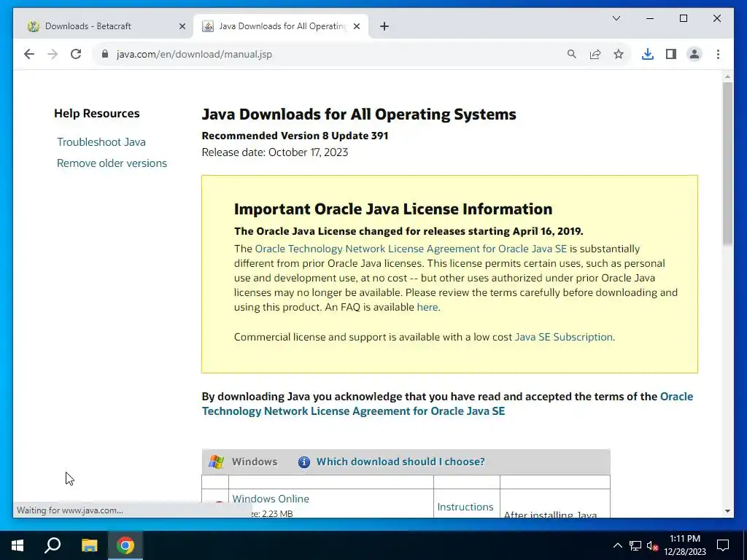Open Windows Start menu

(18, 545)
